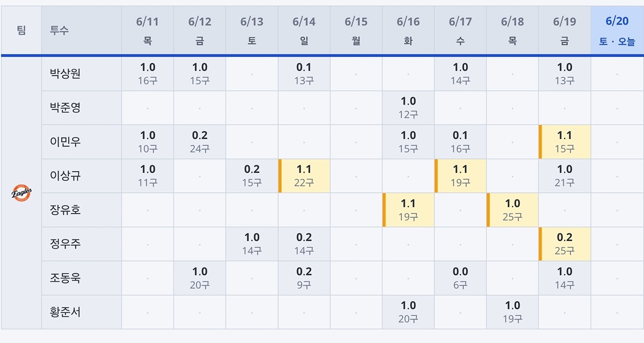Click 황준서's 6/18 19구 cell
Screen dimensions: 644x343
(x=513, y=312)
